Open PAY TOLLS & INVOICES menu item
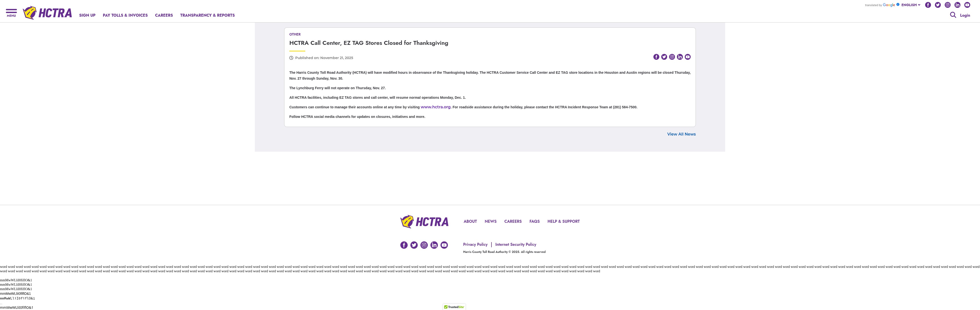This screenshot has height=310, width=980. 125,15
